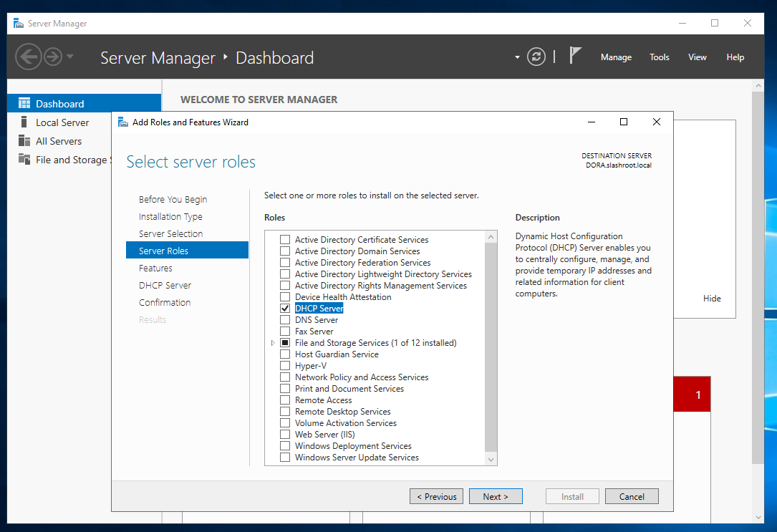
Task: Click the All Servers icon
Action: [x=24, y=141]
